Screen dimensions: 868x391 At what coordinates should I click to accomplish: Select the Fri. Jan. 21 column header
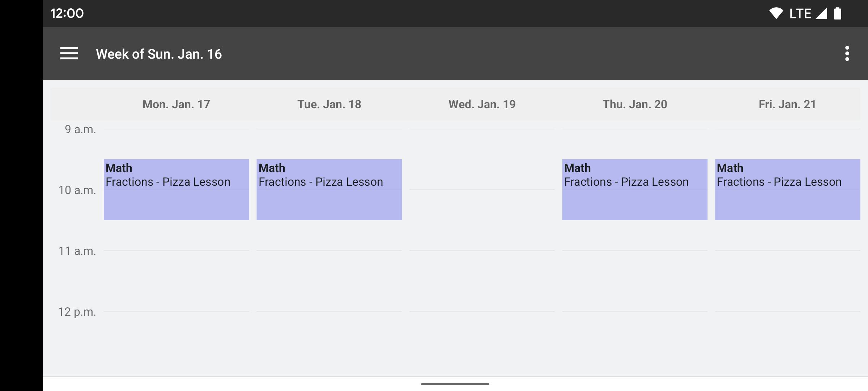pyautogui.click(x=787, y=104)
